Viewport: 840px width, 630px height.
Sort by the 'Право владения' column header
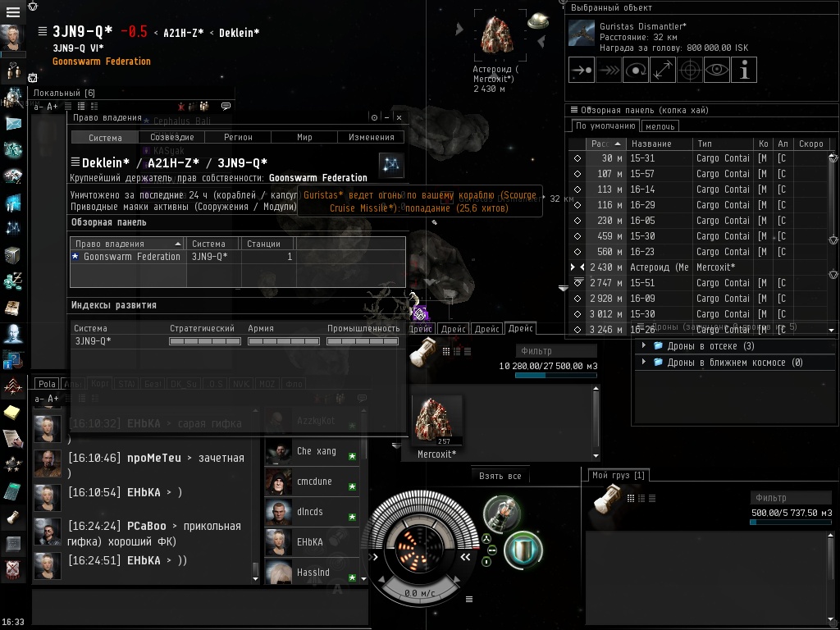tap(127, 244)
